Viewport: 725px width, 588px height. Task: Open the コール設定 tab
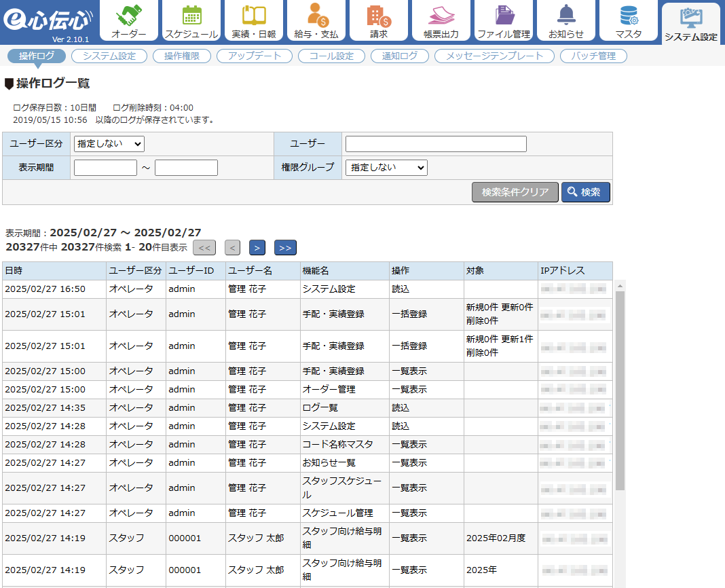coord(331,56)
